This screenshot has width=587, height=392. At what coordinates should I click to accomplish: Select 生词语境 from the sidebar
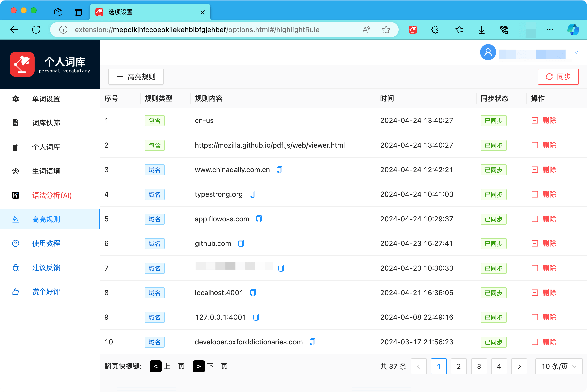tap(46, 171)
